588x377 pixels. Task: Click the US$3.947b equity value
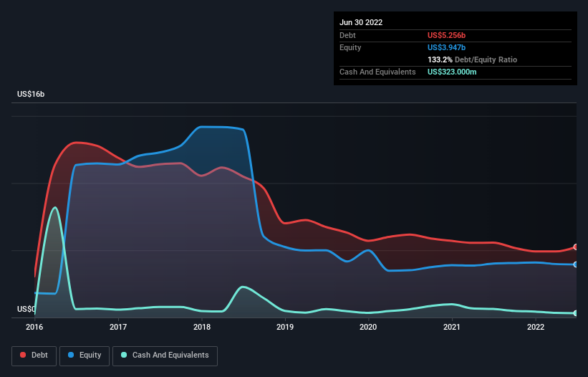pyautogui.click(x=447, y=47)
